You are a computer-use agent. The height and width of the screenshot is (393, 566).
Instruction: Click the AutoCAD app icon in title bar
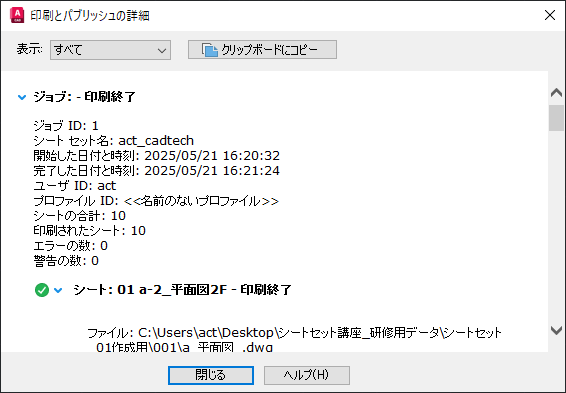tap(17, 15)
